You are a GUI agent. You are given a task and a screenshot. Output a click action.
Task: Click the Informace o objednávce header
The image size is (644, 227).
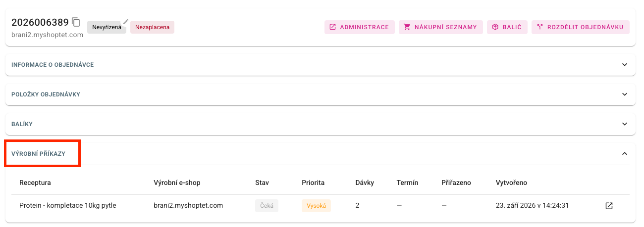[x=320, y=65]
